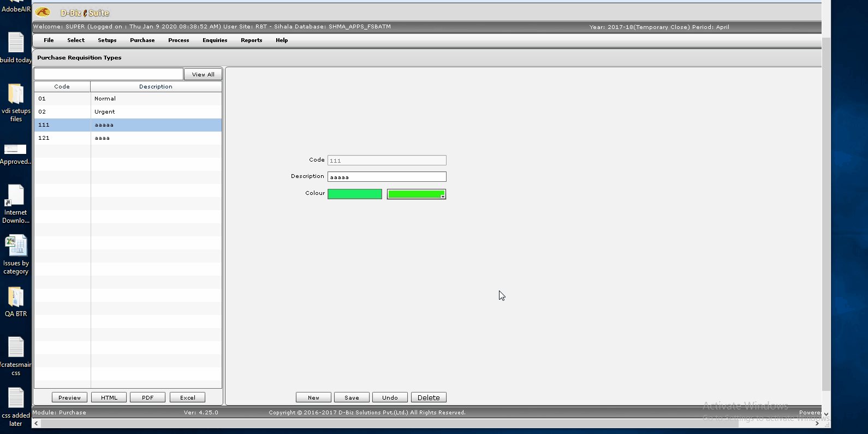Open the Enquiries menu
868x434 pixels.
[215, 40]
